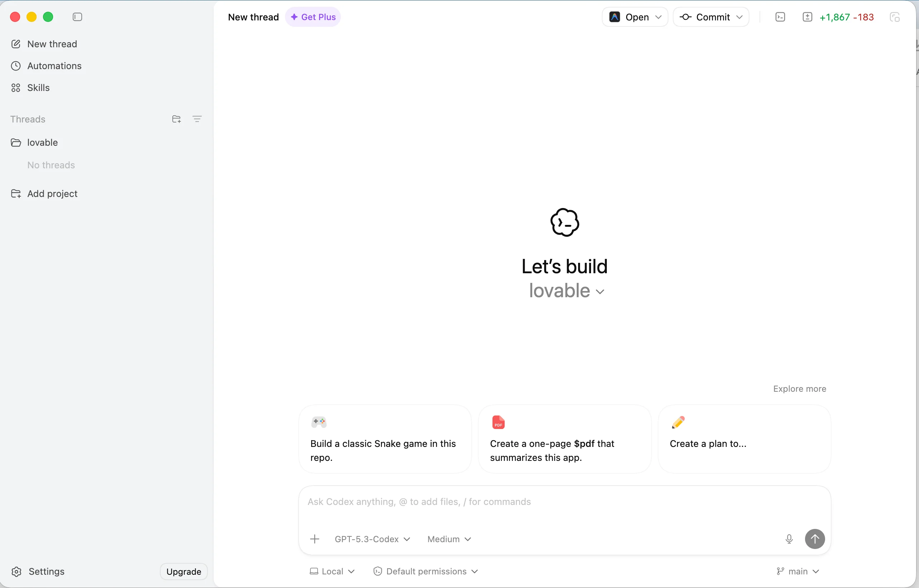Open the terminal panel icon
919x588 pixels.
780,17
